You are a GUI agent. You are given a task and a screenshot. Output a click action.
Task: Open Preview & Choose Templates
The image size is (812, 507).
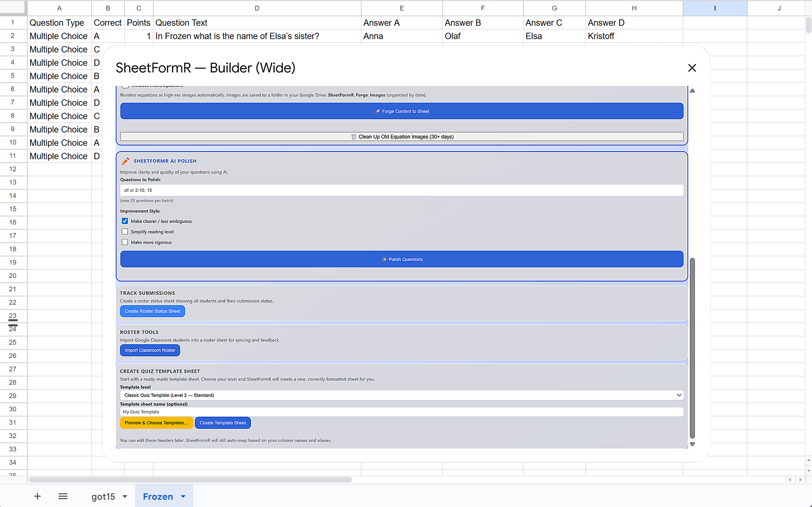click(x=156, y=422)
